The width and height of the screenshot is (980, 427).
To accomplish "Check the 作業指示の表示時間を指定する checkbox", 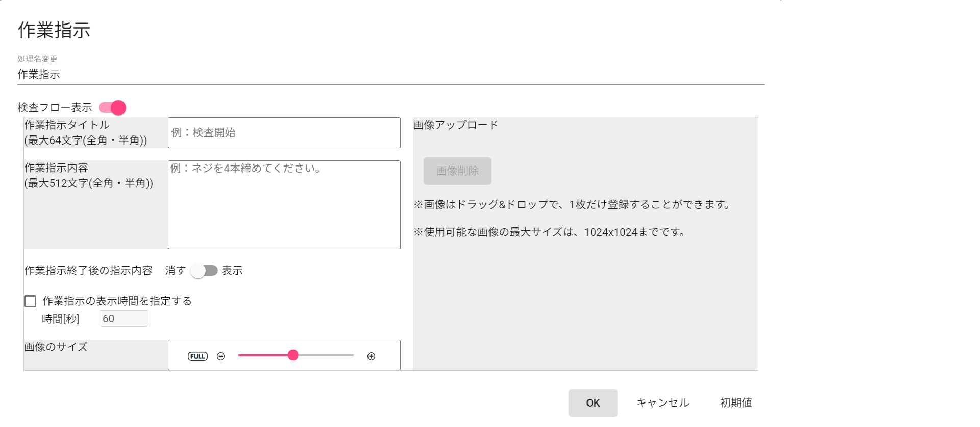I will click(x=30, y=301).
